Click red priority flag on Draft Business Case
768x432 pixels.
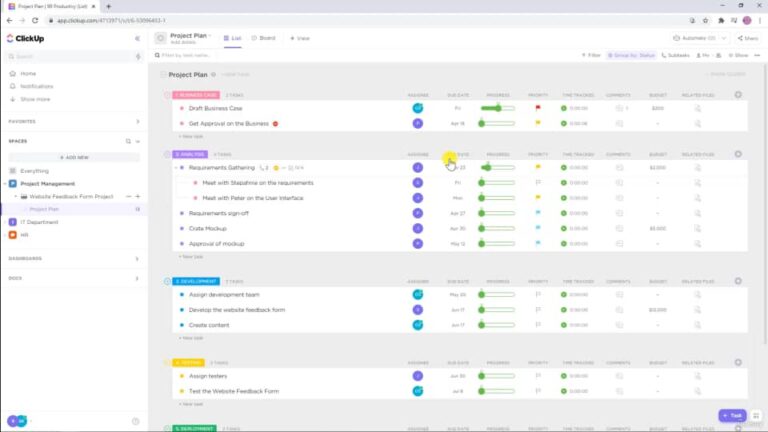click(537, 108)
